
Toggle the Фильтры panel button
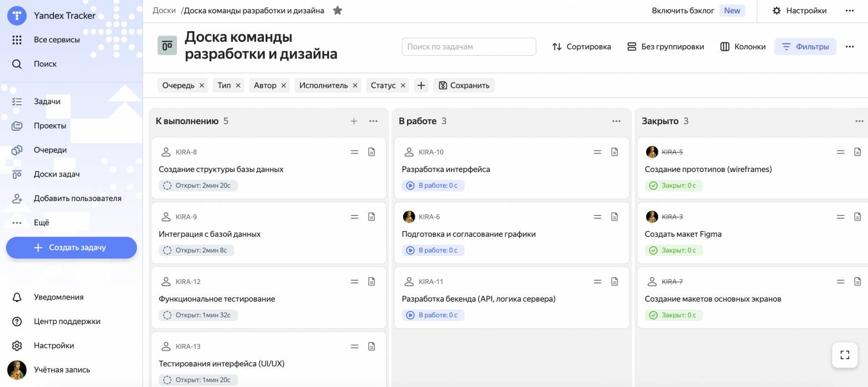[805, 47]
